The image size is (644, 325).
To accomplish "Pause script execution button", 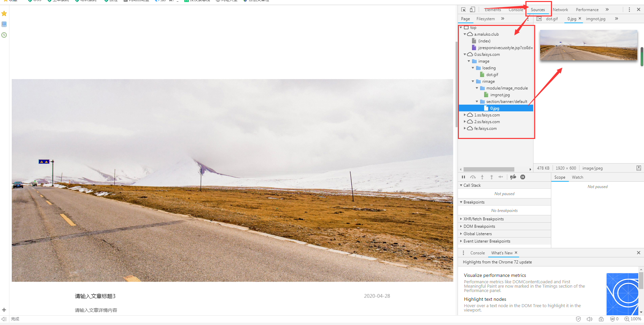I will (463, 177).
